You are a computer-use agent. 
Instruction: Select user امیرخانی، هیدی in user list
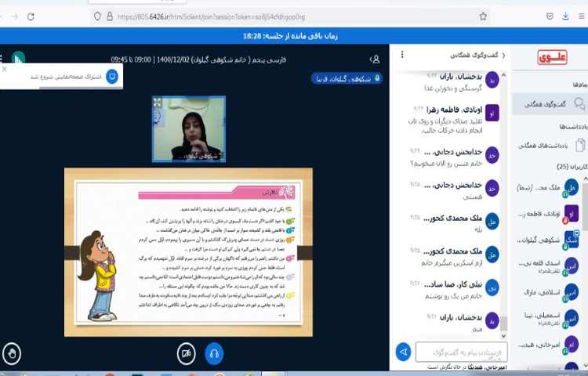coord(548,345)
